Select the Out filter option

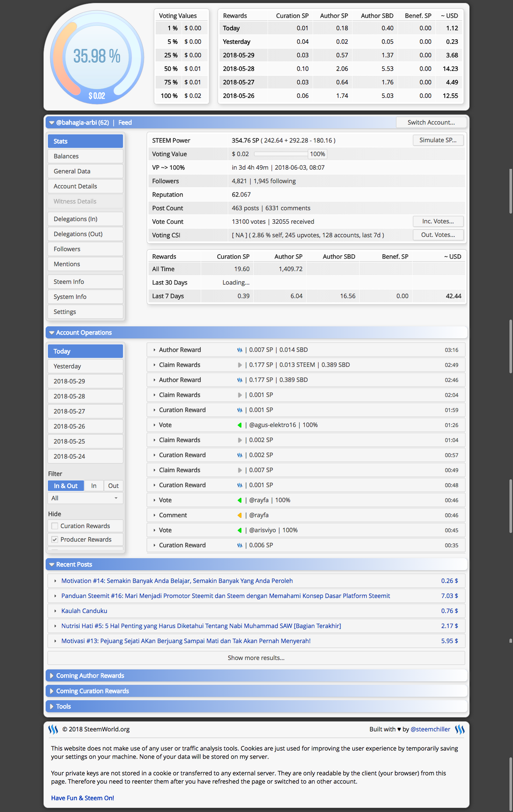point(113,486)
